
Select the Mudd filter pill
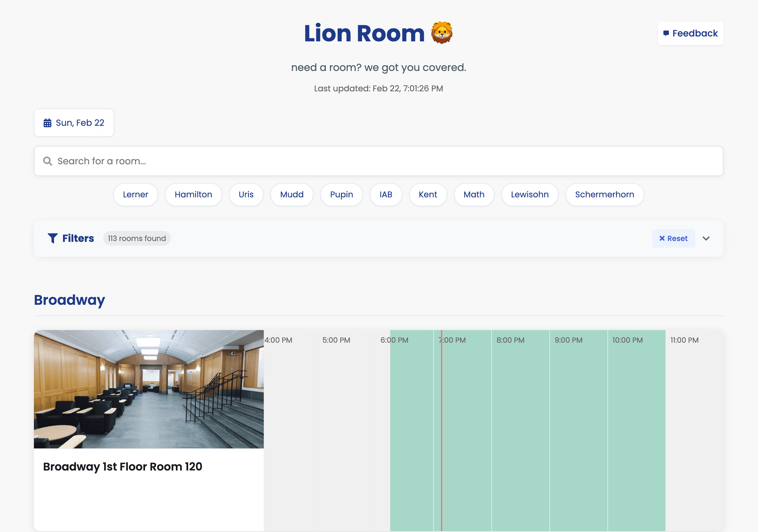pyautogui.click(x=292, y=194)
